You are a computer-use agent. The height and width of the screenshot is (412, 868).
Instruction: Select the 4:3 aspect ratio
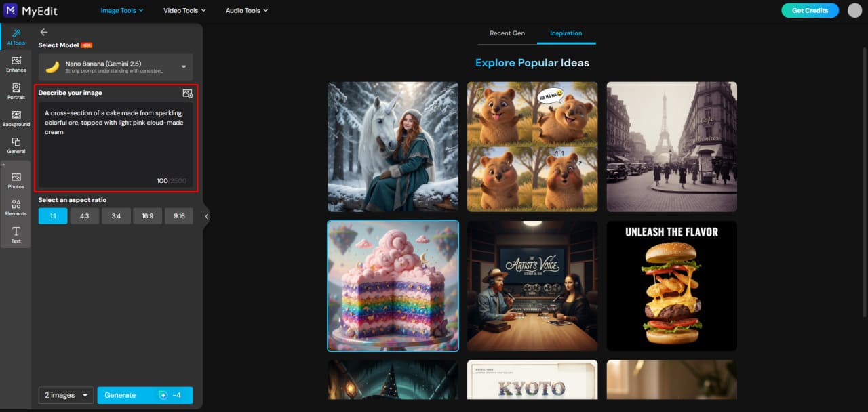coord(85,216)
